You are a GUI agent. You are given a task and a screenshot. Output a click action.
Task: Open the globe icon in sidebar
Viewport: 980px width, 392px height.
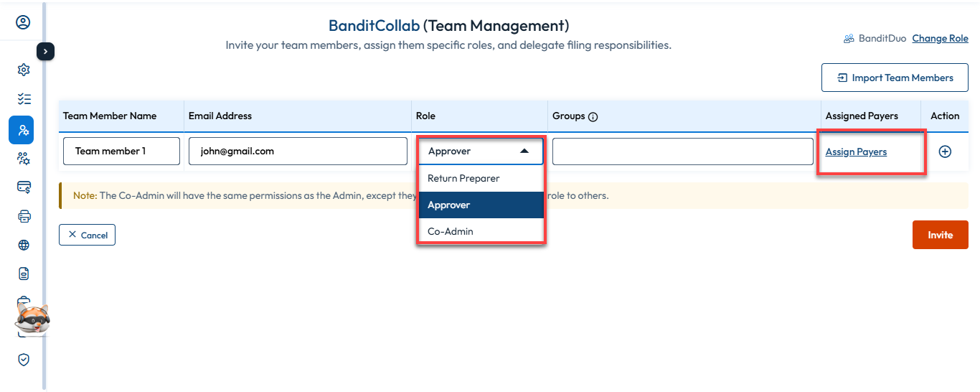pos(23,245)
